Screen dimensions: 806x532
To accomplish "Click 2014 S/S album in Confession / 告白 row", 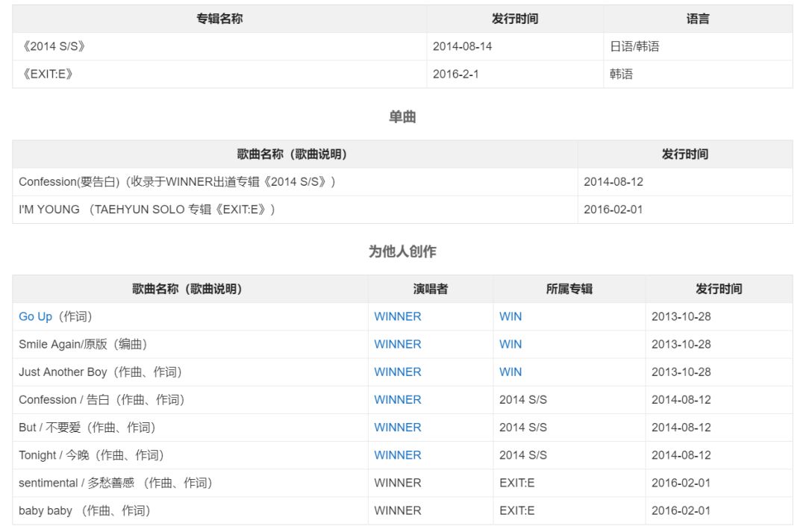I will tap(522, 400).
